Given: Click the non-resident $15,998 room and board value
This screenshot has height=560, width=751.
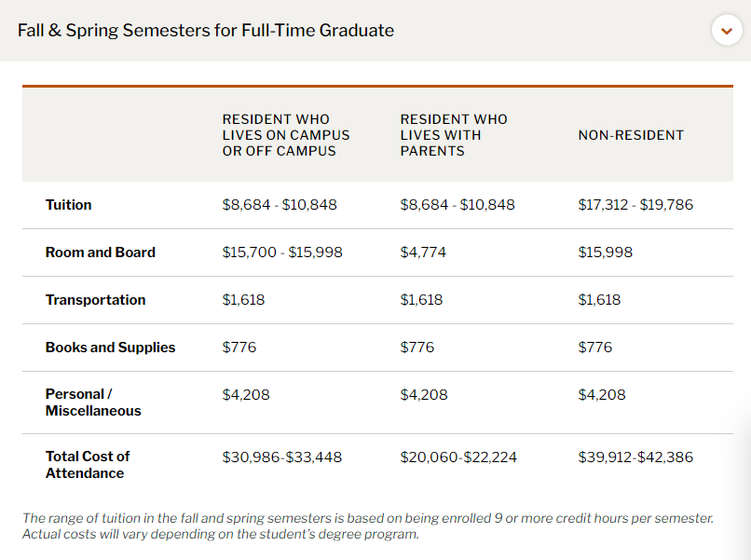Looking at the screenshot, I should pos(605,253).
